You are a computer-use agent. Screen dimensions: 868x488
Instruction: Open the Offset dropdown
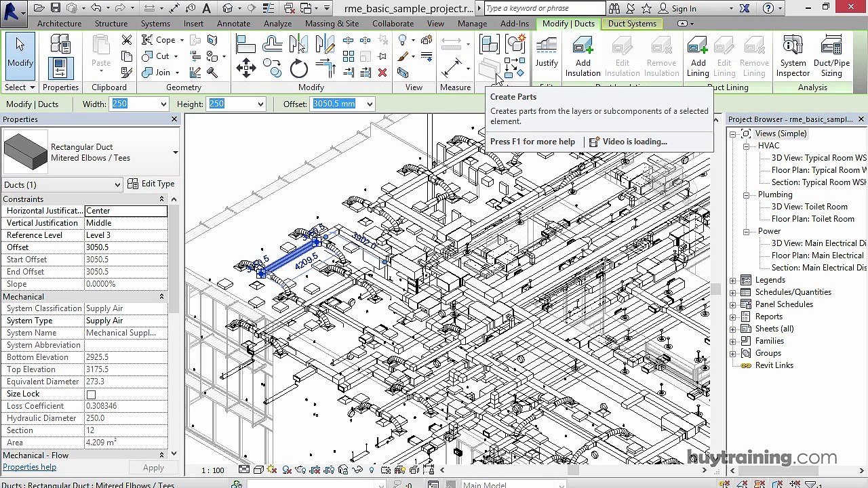pyautogui.click(x=370, y=104)
